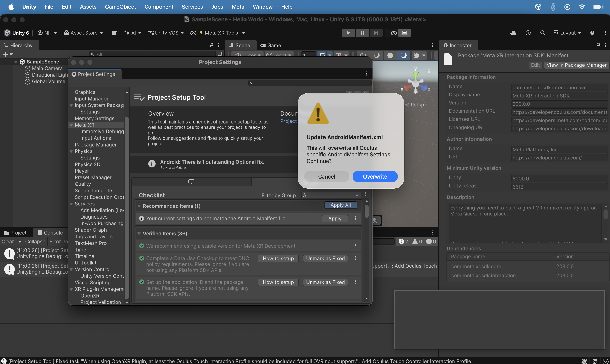Toggle warning count filter in Console
This screenshot has height=364, width=610.
click(x=417, y=242)
